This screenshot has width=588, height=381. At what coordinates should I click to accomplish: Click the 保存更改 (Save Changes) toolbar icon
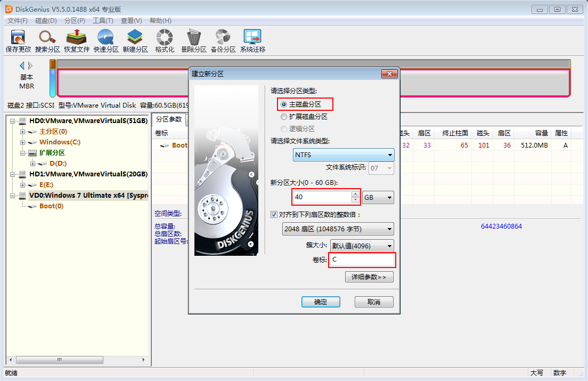point(18,40)
